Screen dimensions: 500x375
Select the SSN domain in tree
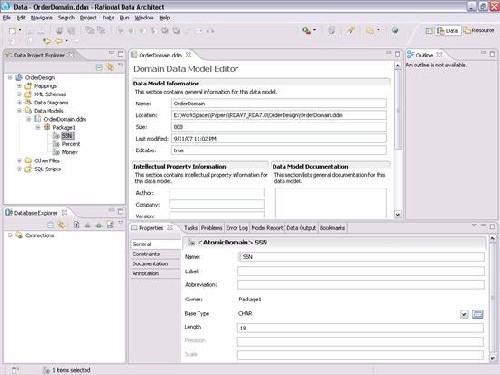click(67, 136)
